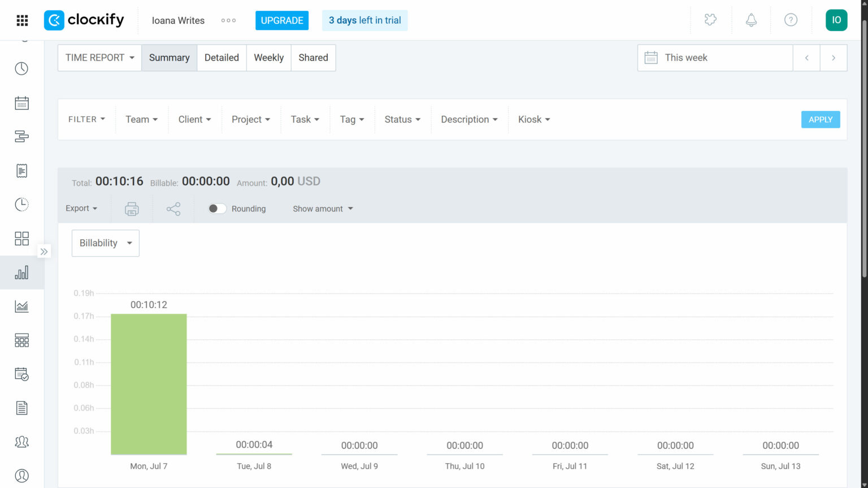This screenshot has width=868, height=488.
Task: Switch to the Weekly tab
Action: click(268, 58)
